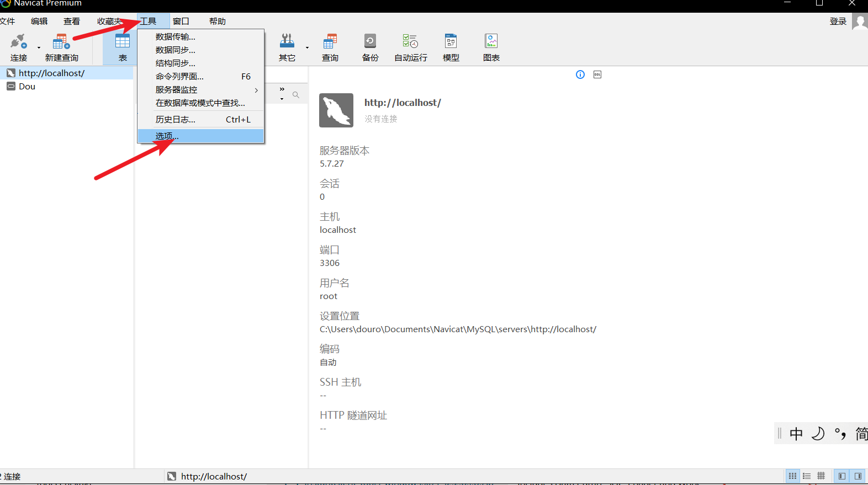Select 选项... in the Tools menu
The height and width of the screenshot is (485, 868).
coord(201,136)
